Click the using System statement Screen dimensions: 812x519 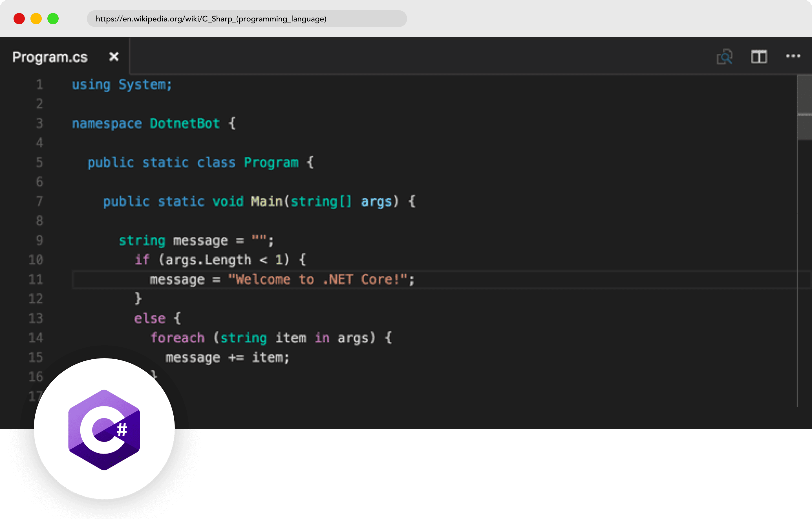pyautogui.click(x=122, y=85)
